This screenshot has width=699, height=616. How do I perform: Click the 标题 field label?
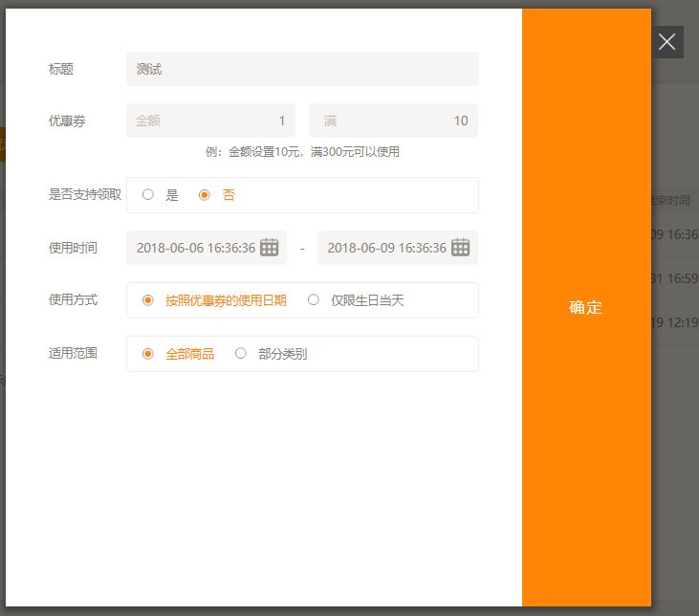coord(61,69)
